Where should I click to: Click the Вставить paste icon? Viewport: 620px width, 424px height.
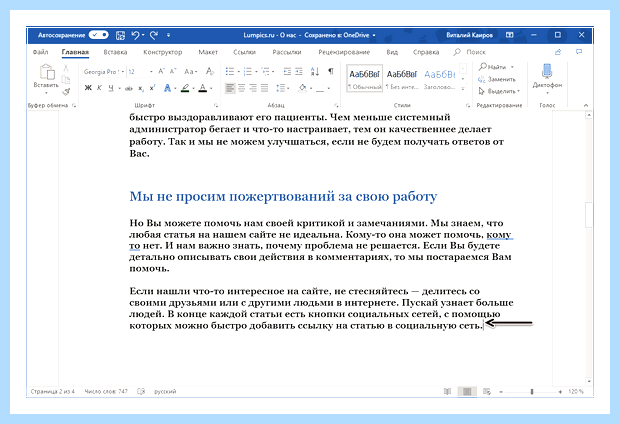(47, 72)
